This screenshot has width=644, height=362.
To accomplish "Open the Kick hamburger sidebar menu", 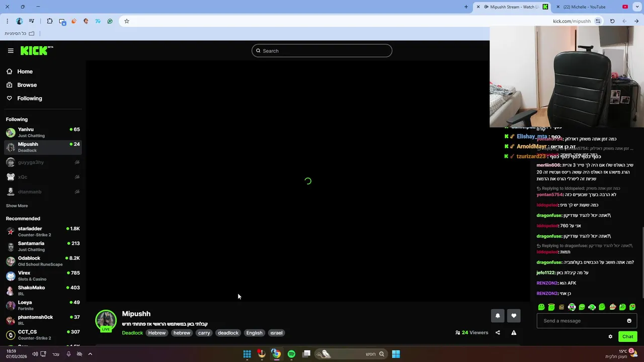I will [11, 51].
